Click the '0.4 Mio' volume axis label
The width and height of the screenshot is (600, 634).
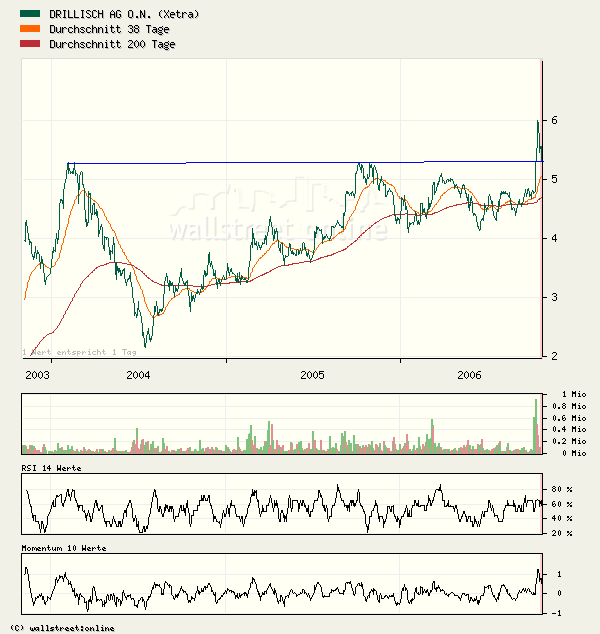[x=569, y=429]
